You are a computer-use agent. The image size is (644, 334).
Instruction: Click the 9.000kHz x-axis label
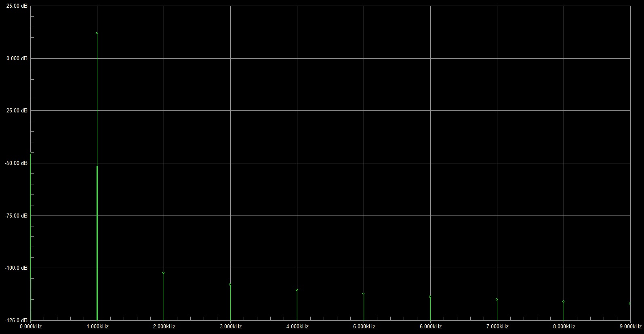point(630,326)
